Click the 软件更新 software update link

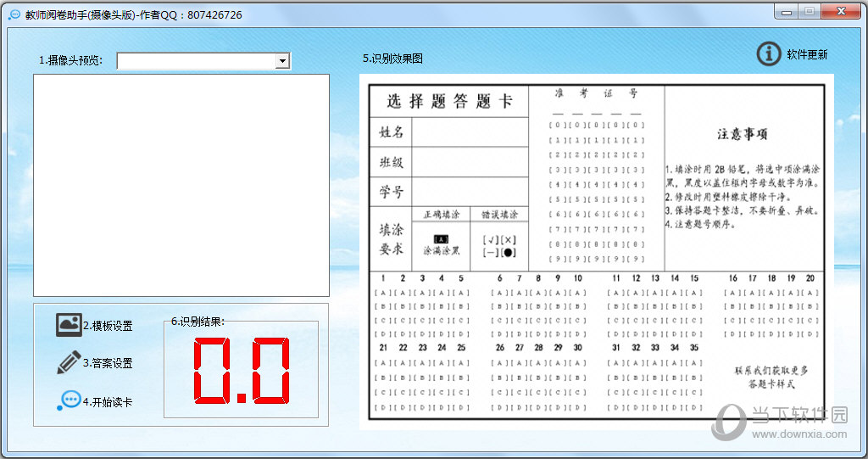coord(807,54)
